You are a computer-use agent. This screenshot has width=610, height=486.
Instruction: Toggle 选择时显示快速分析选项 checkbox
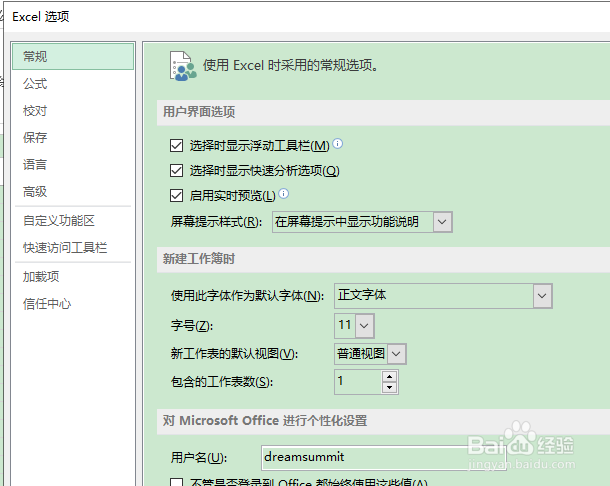click(x=177, y=170)
